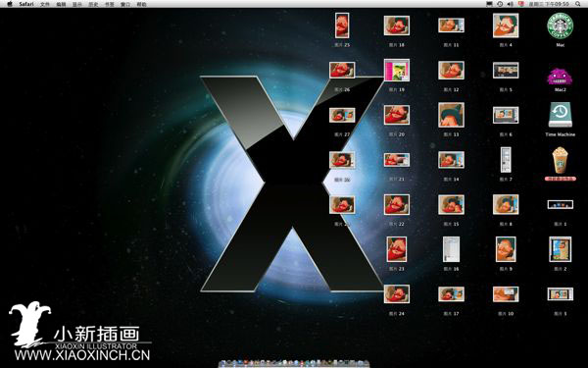Image resolution: width=588 pixels, height=368 pixels.
Task: Click the red highlighted label under Frappuccino icon
Action: coord(560,180)
